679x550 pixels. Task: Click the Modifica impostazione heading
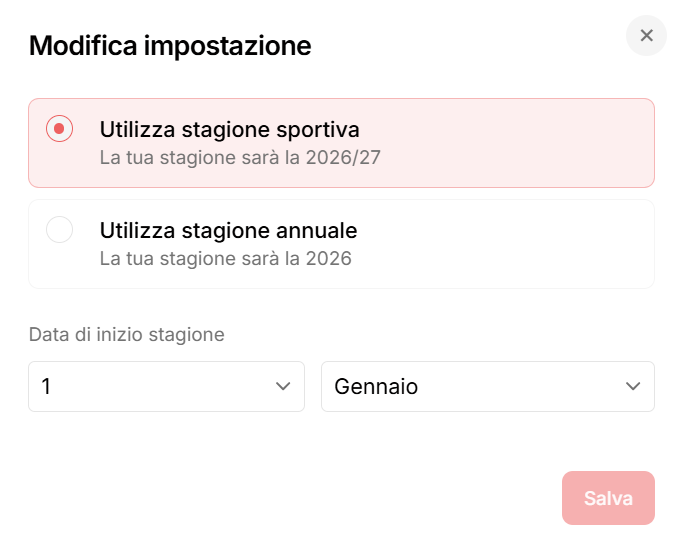tap(170, 45)
